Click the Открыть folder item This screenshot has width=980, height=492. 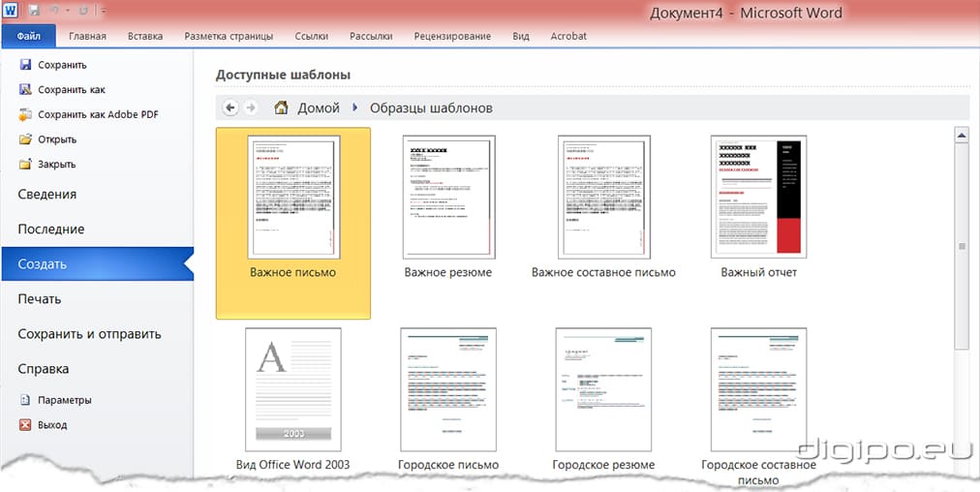(x=56, y=139)
